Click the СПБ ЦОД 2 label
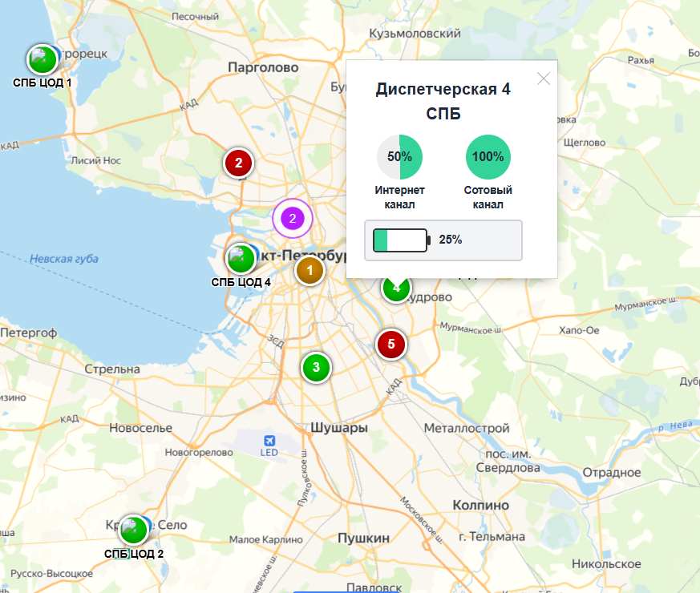 tap(134, 554)
